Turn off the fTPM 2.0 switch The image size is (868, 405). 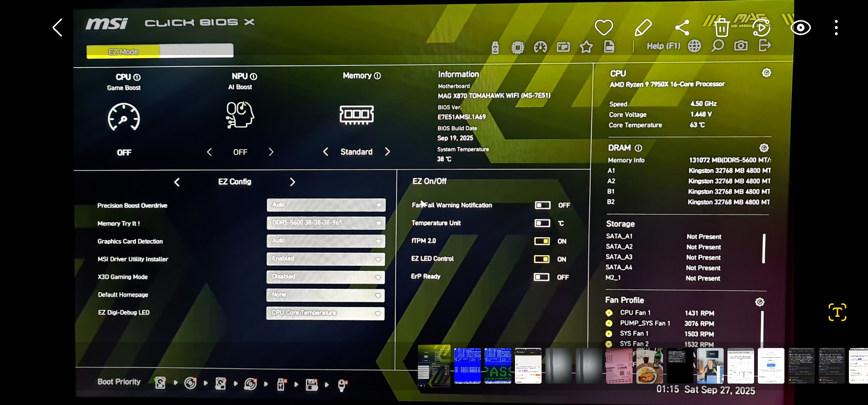542,241
